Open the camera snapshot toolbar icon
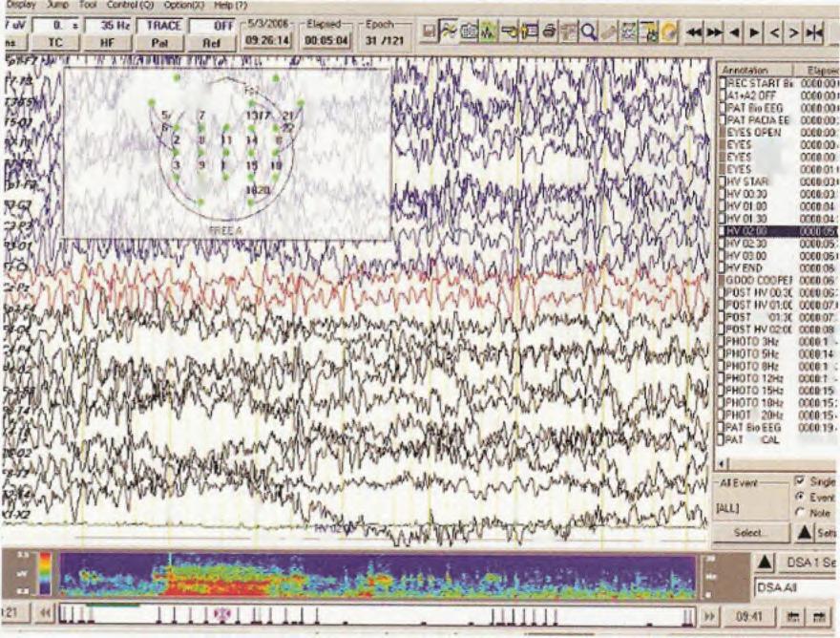840x638 pixels. [469, 32]
